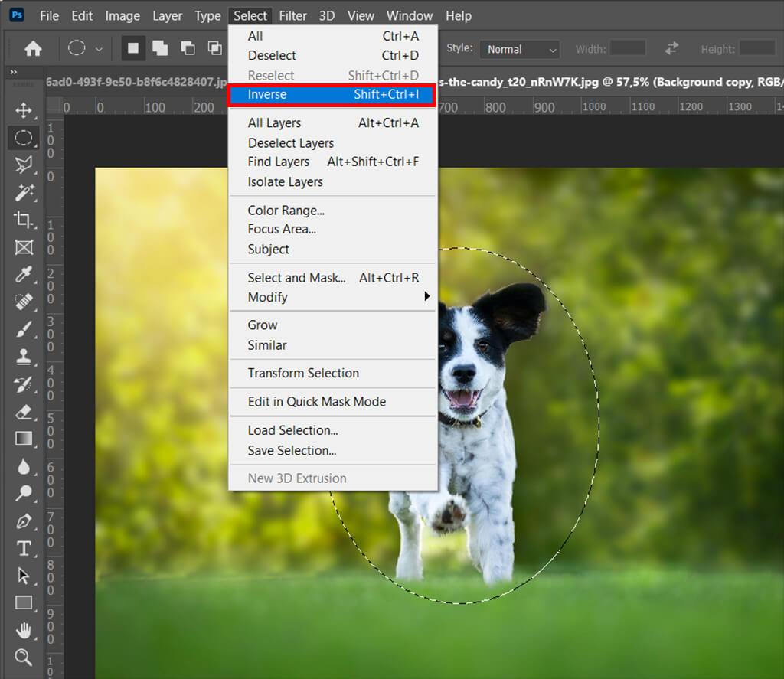Choose All from Select menu
This screenshot has width=784, height=679.
[333, 36]
